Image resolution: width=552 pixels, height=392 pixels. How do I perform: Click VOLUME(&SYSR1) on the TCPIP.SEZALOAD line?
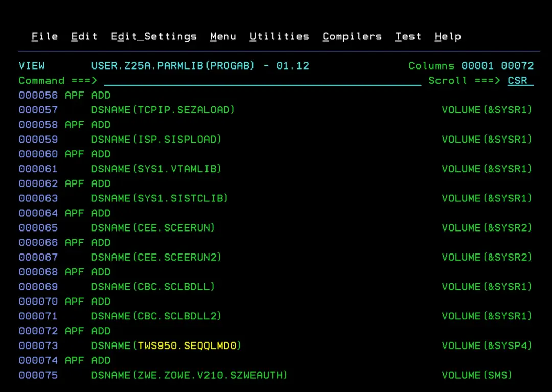487,110
